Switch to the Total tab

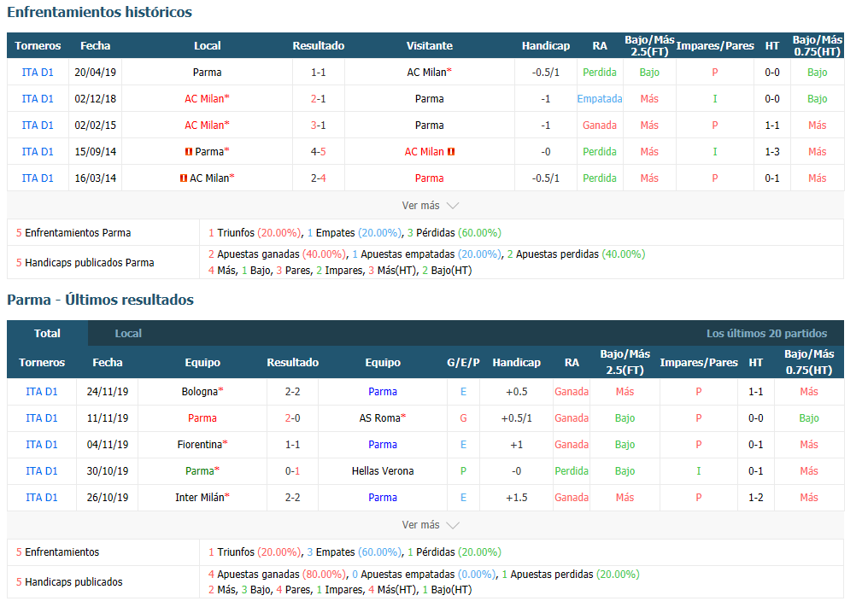click(x=47, y=334)
